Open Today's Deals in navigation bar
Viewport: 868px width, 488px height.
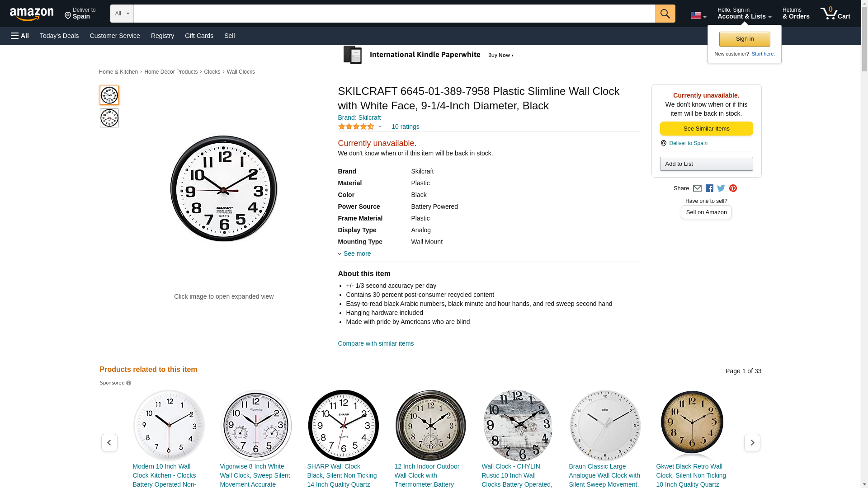[x=59, y=36]
